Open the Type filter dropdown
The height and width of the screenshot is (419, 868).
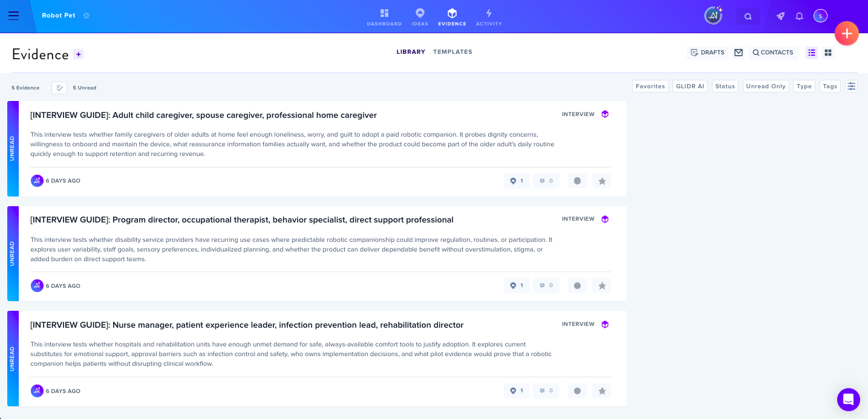tap(804, 86)
